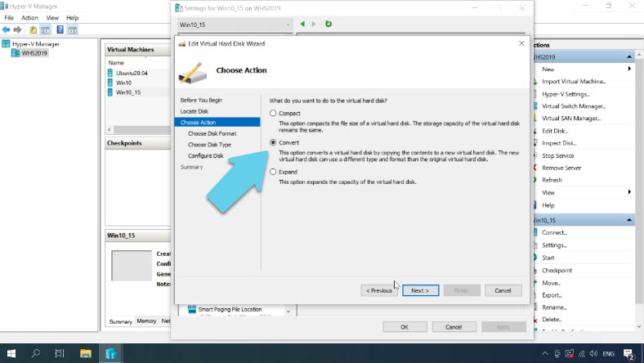644x363 pixels.
Task: Click the up-folder icon in Hyper-V toolbar
Action: pyautogui.click(x=33, y=29)
